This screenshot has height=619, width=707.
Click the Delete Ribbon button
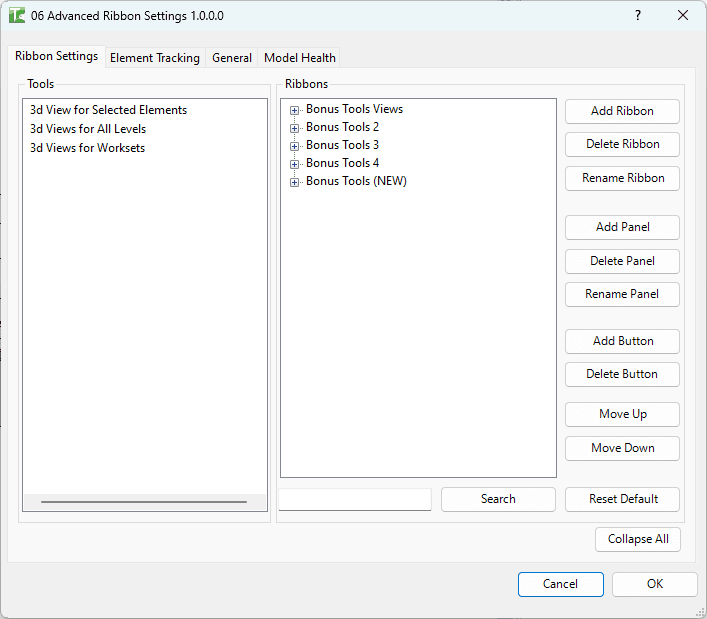click(622, 144)
